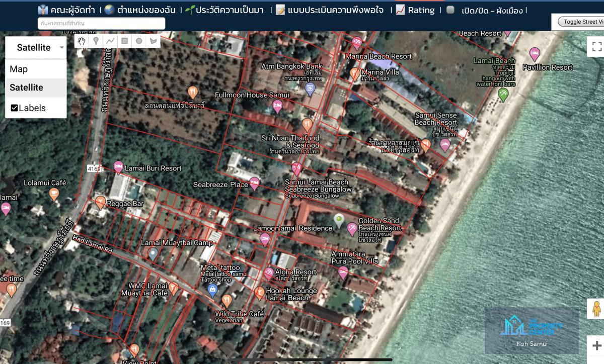Click the Lamai Buri Resort hotel pin

[x=118, y=166]
